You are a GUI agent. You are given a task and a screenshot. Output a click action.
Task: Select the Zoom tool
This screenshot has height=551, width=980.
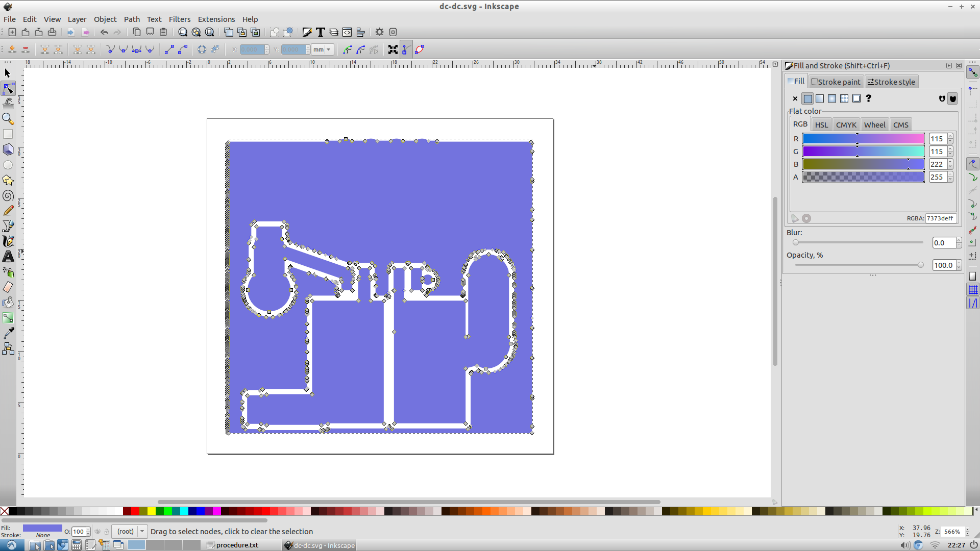click(x=8, y=118)
